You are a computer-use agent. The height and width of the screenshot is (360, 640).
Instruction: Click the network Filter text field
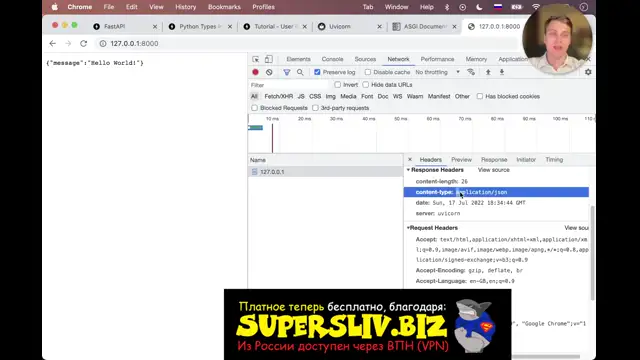tap(289, 85)
